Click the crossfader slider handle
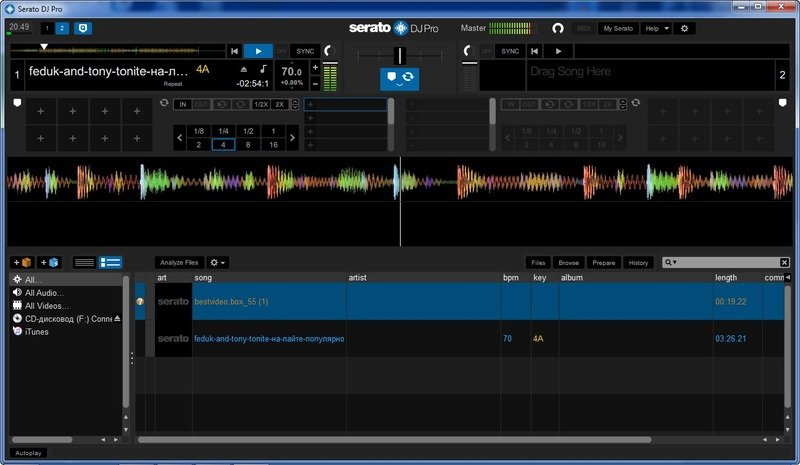 click(400, 54)
